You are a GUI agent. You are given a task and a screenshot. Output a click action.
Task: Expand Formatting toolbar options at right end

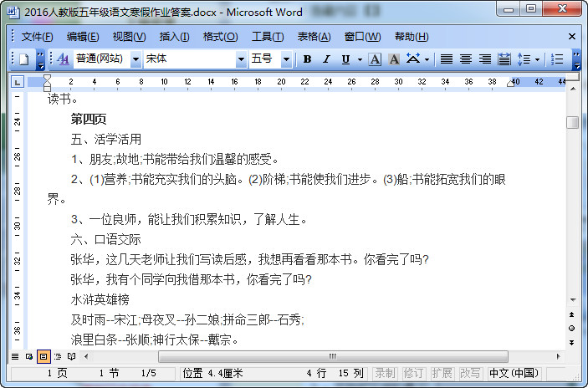pos(577,60)
